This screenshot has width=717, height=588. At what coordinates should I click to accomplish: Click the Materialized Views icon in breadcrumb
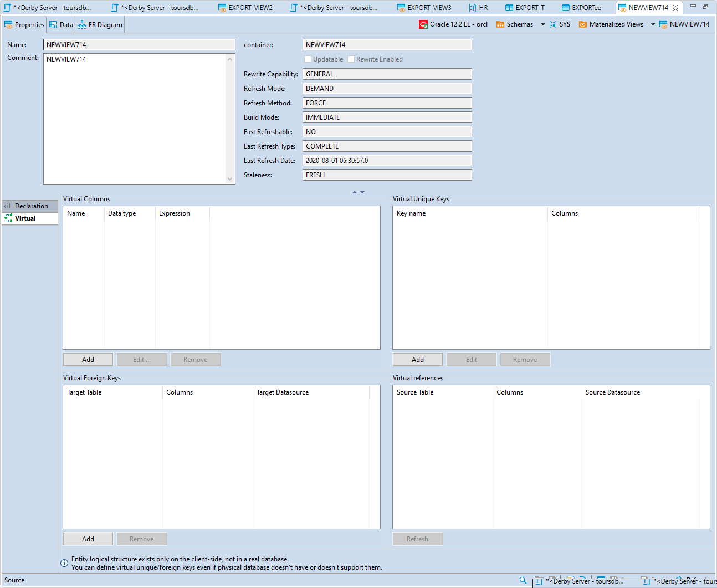(x=582, y=24)
